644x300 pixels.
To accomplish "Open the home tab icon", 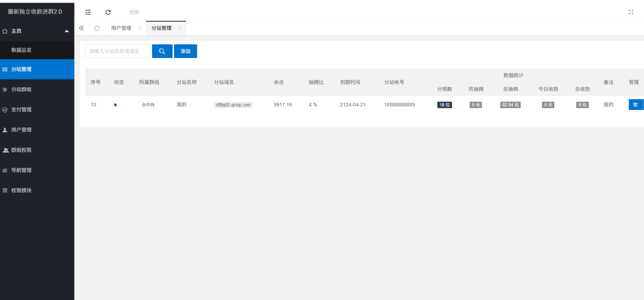I will tap(97, 28).
